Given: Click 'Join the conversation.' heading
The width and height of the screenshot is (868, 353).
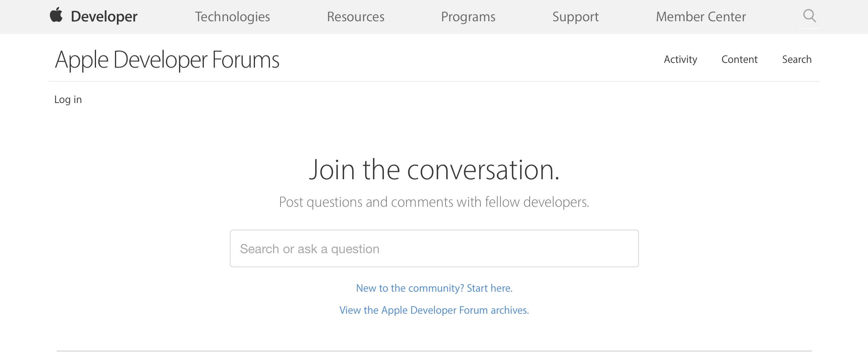Looking at the screenshot, I should [x=434, y=170].
